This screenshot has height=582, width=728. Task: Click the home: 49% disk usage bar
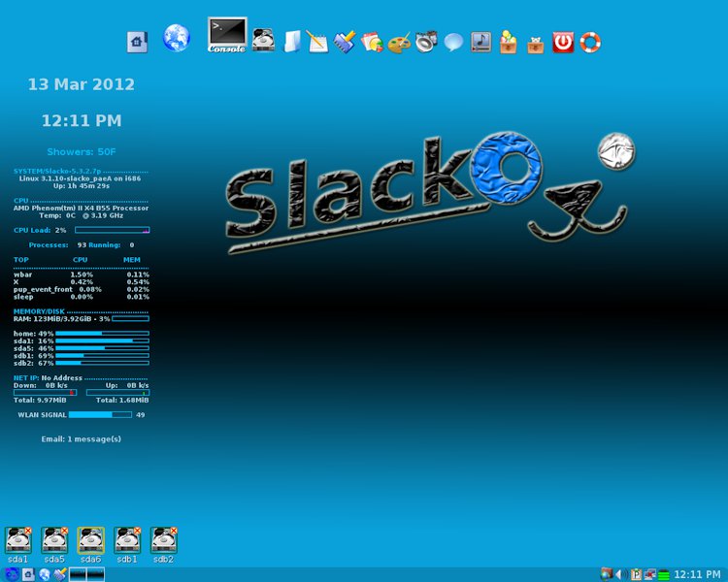tap(103, 334)
